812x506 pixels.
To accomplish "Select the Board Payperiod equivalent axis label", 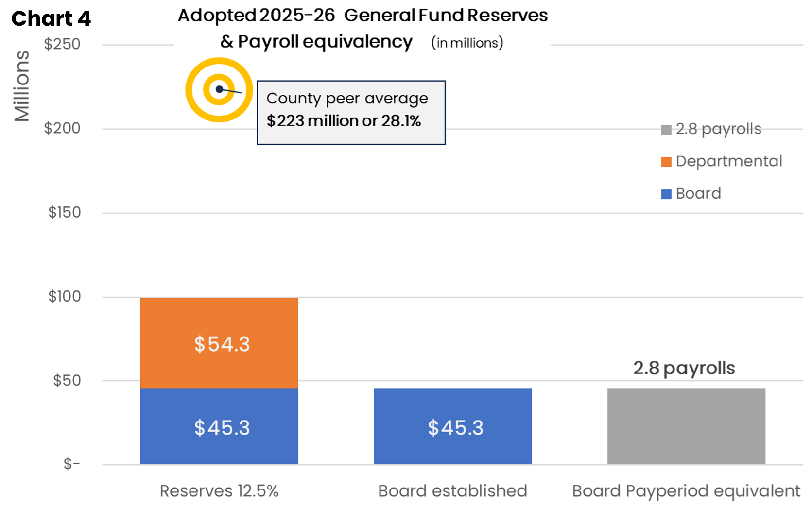I will point(686,491).
